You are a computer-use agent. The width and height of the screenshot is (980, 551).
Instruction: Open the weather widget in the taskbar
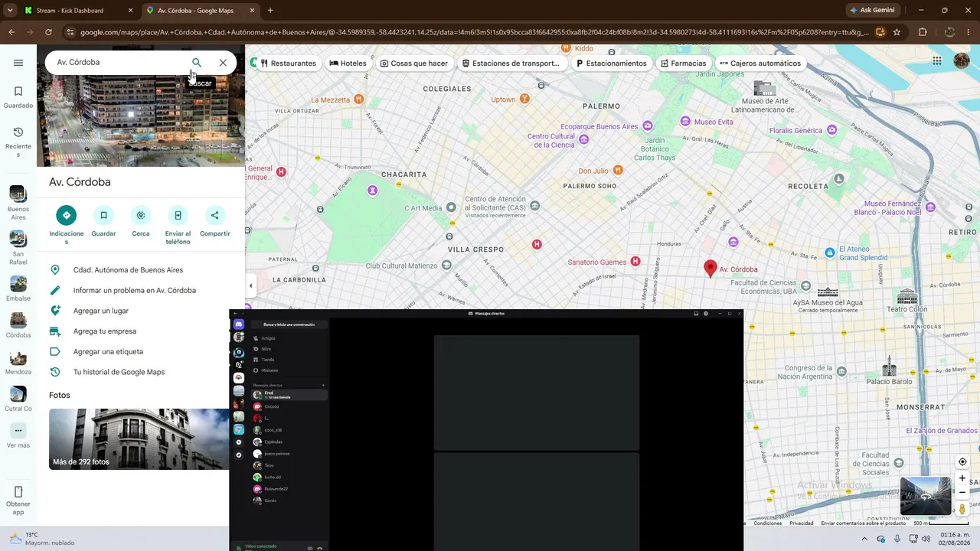coord(42,539)
